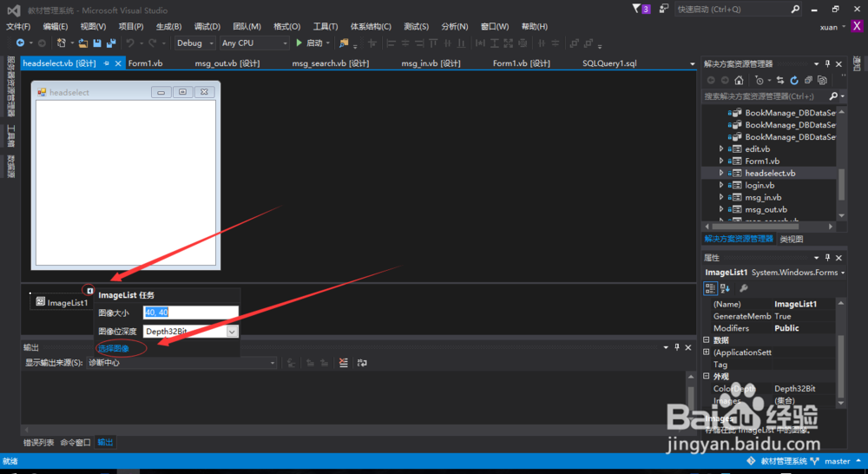Toggle Categorized view in Properties panel
The image size is (868, 474).
710,288
